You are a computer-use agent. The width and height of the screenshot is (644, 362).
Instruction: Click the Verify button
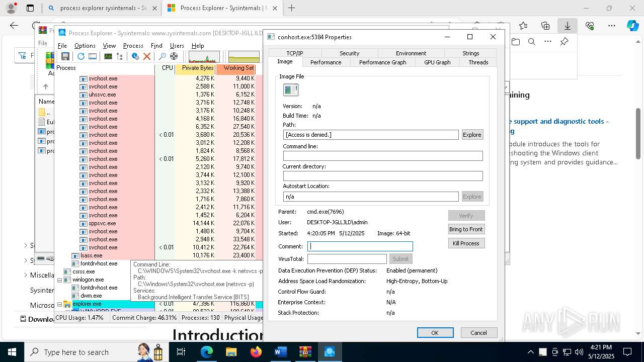466,216
